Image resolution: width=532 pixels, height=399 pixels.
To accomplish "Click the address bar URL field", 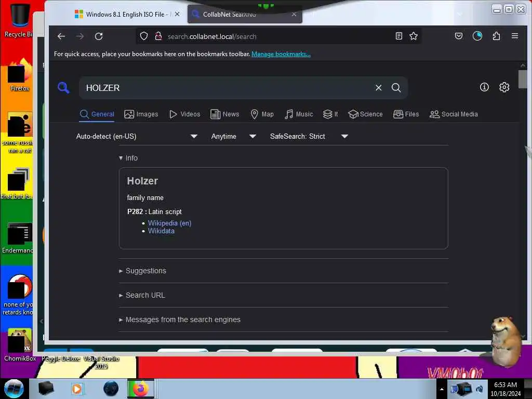I will (x=278, y=36).
